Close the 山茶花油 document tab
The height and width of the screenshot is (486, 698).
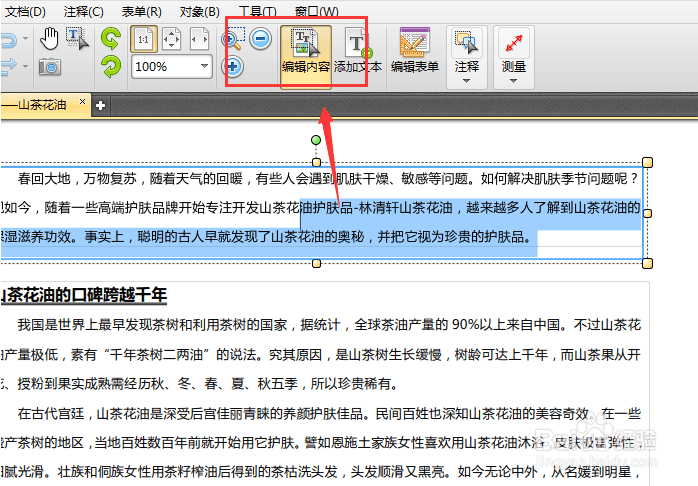(82, 101)
